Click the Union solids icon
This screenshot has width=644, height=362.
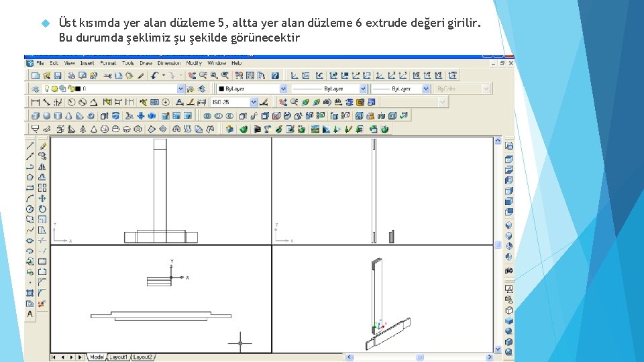pyautogui.click(x=207, y=116)
